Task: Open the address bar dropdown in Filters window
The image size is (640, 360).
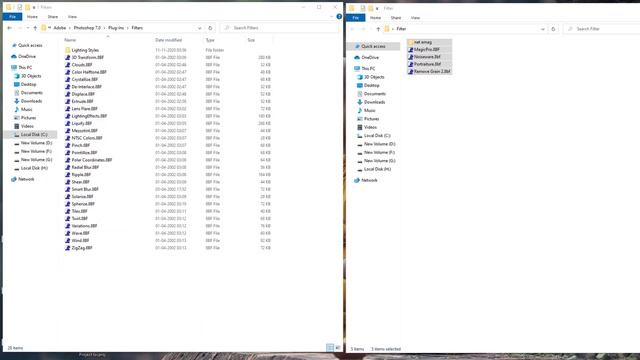Action: click(x=200, y=28)
